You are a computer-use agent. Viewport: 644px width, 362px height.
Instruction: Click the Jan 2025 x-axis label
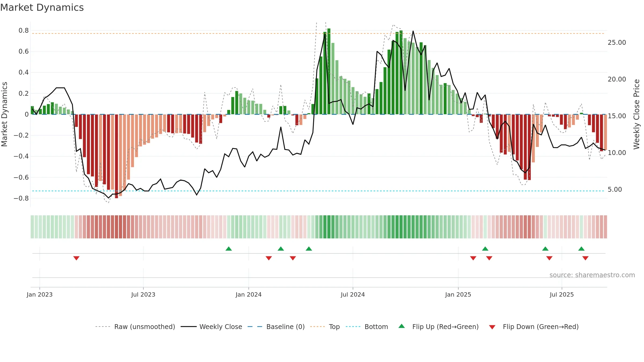pos(458,294)
